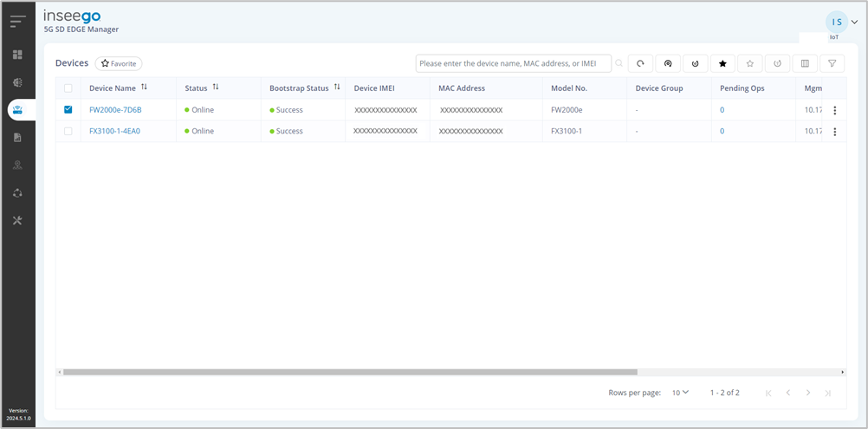Go to the last page
The width and height of the screenshot is (868, 429).
point(827,393)
